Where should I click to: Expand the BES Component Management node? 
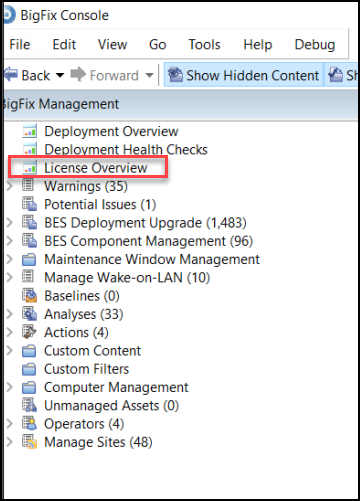point(10,241)
